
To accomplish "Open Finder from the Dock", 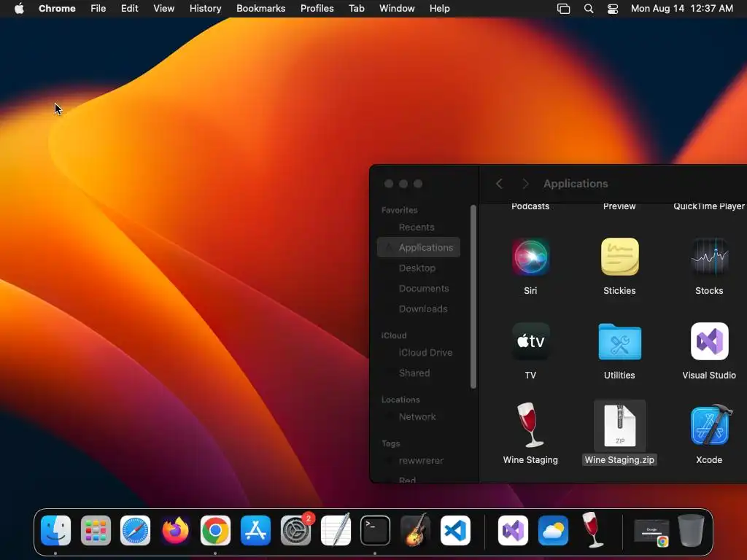I will point(55,531).
